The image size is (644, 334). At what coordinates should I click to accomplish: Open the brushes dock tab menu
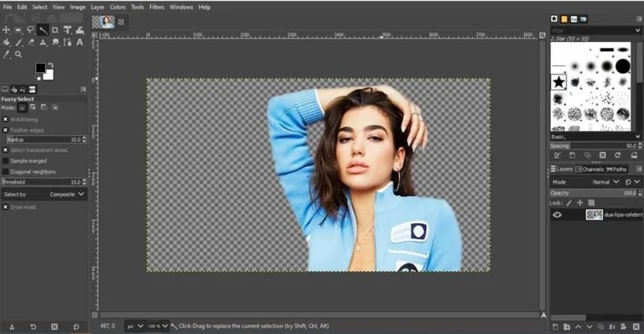[x=639, y=19]
